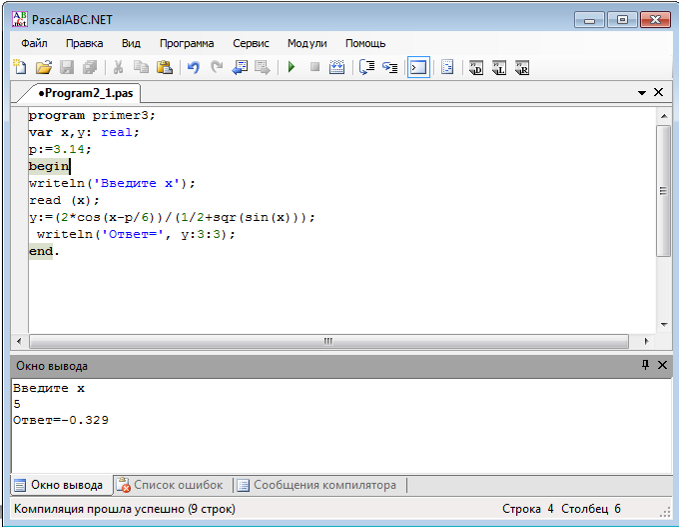Select the Program2_1.pas editor tab
The image size is (679, 527).
[83, 92]
